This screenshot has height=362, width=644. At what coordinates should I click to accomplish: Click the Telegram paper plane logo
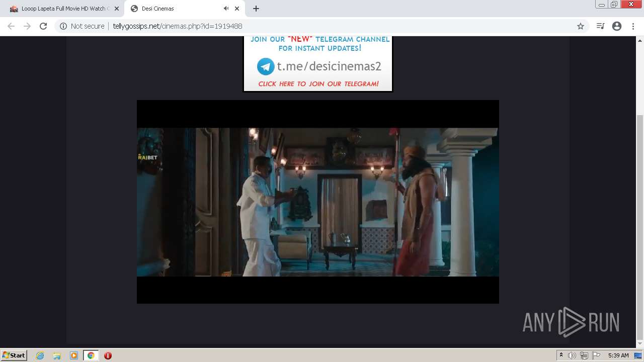pos(266,66)
